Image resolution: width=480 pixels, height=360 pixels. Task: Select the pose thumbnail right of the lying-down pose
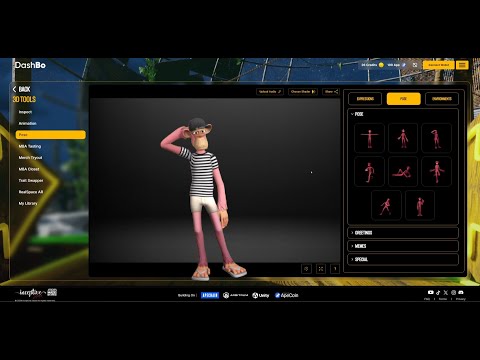point(436,172)
